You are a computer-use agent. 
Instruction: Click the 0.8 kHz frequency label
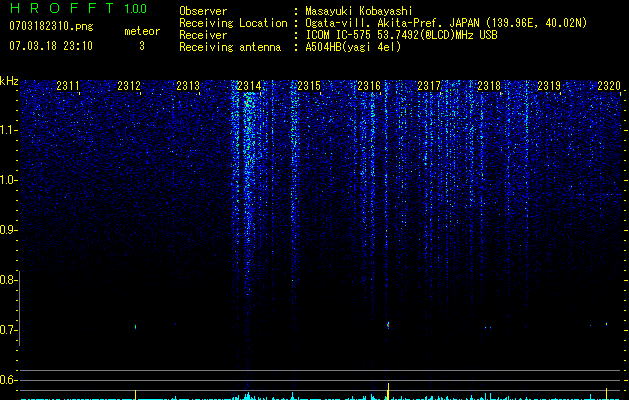pyautogui.click(x=9, y=280)
